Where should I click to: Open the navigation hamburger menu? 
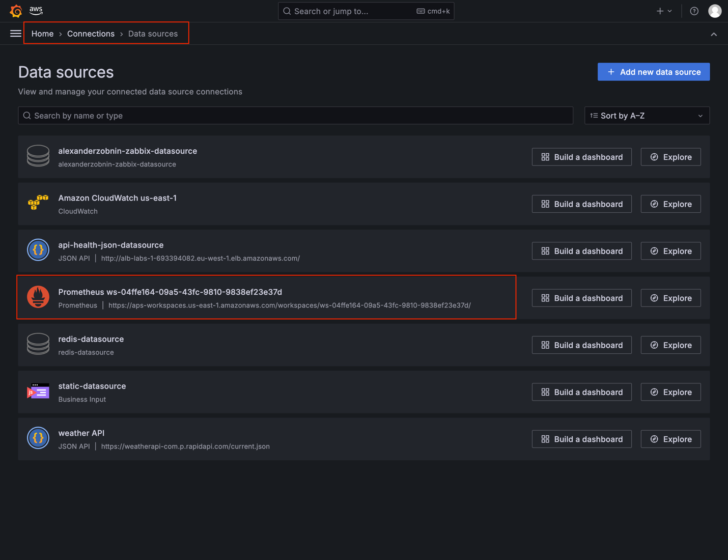[15, 33]
